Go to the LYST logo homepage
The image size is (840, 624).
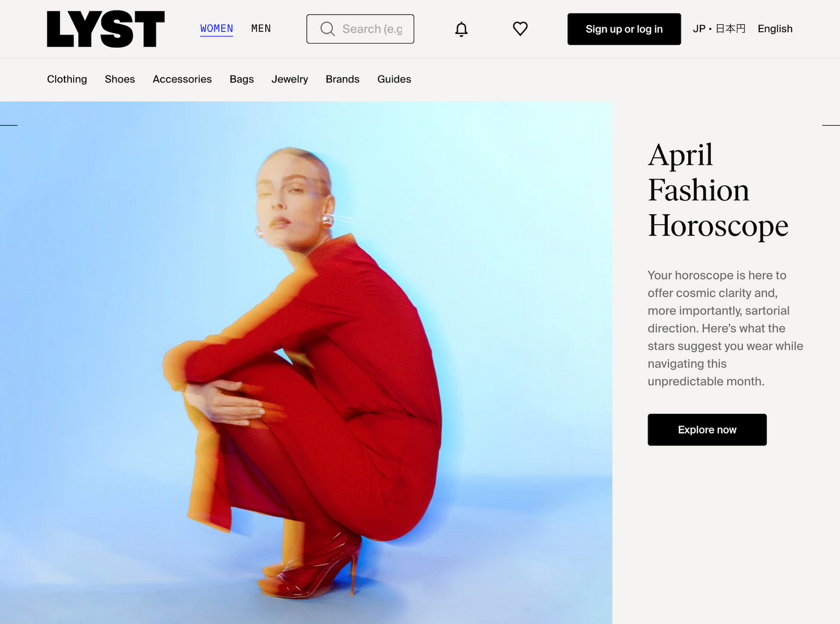(x=106, y=29)
